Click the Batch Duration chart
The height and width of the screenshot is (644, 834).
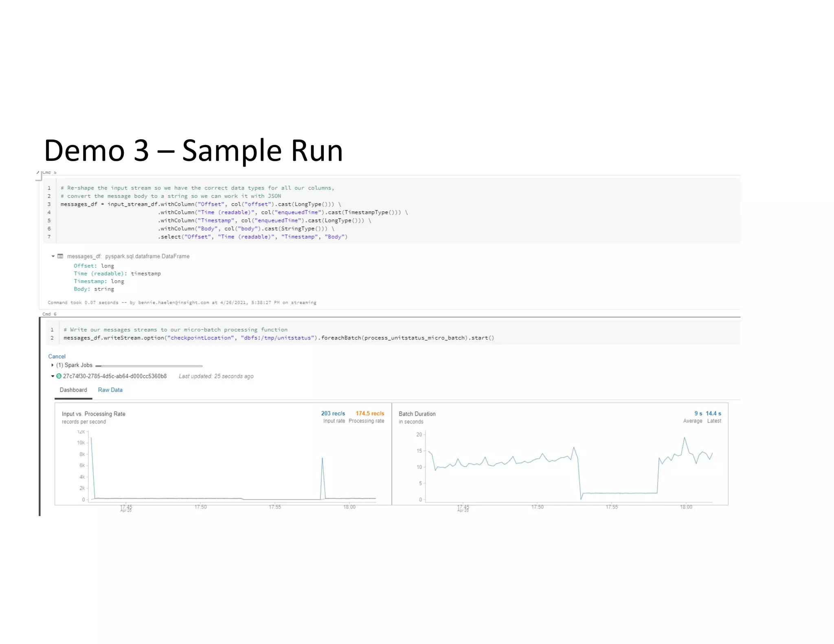pyautogui.click(x=560, y=454)
